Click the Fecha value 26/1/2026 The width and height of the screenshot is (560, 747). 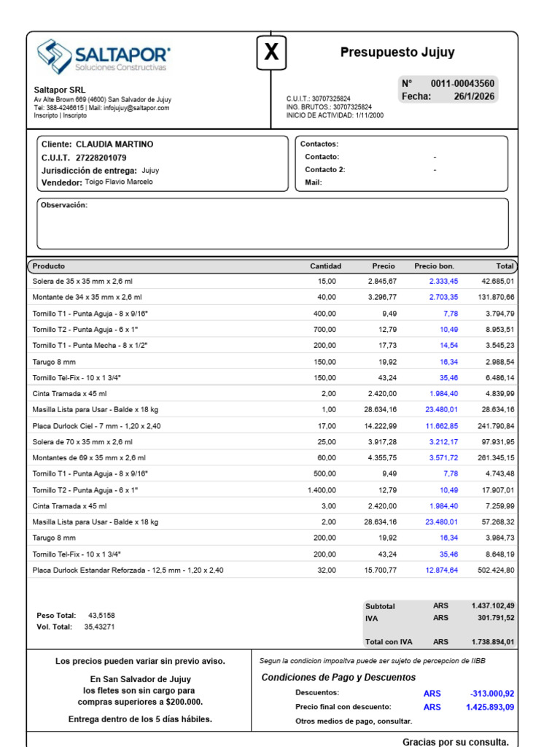pyautogui.click(x=474, y=96)
